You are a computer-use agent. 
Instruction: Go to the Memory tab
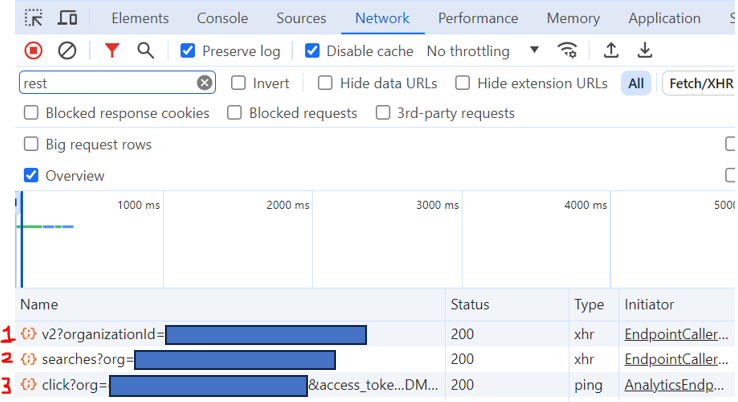coord(573,18)
